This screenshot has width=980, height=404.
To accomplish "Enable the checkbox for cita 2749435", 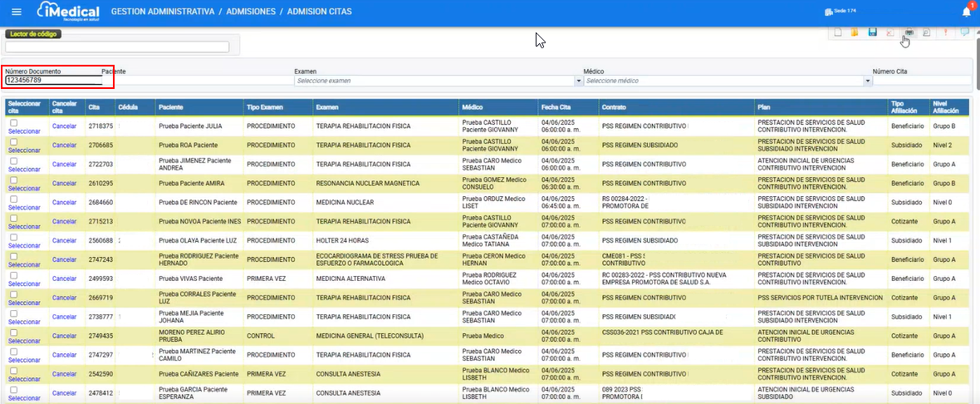I will pos(13,333).
